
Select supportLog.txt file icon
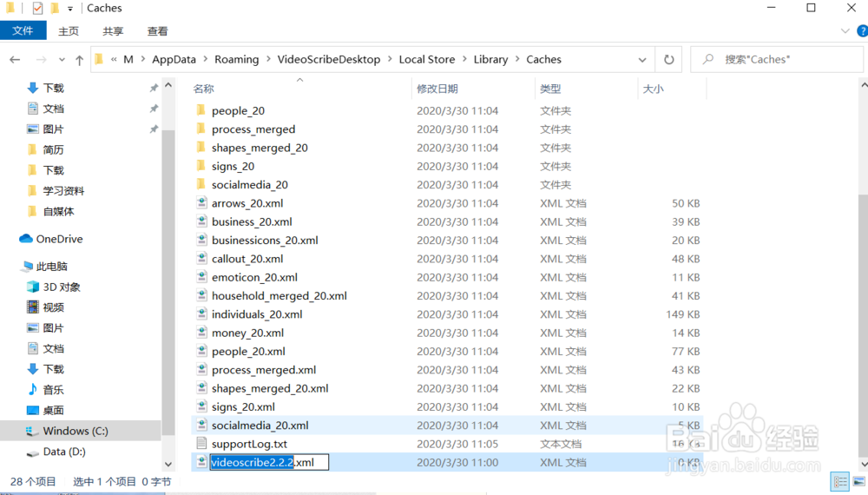pos(201,444)
